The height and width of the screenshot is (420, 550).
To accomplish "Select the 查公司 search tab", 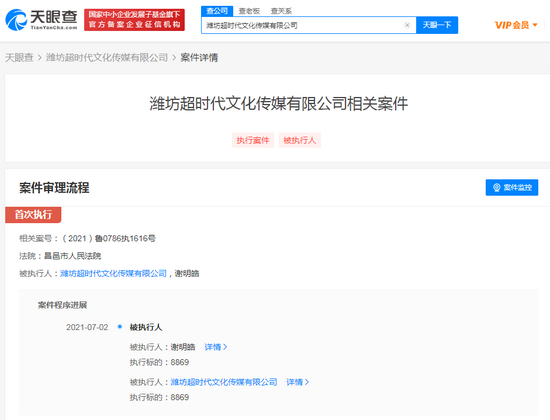I will point(217,11).
